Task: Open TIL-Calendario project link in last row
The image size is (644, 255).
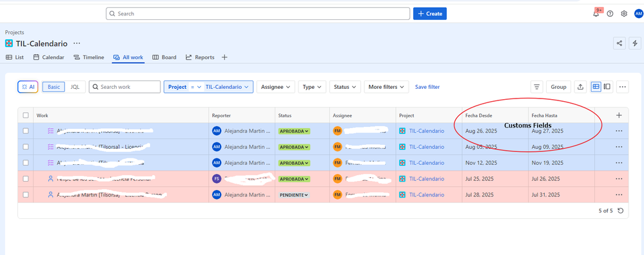Action: [x=426, y=194]
